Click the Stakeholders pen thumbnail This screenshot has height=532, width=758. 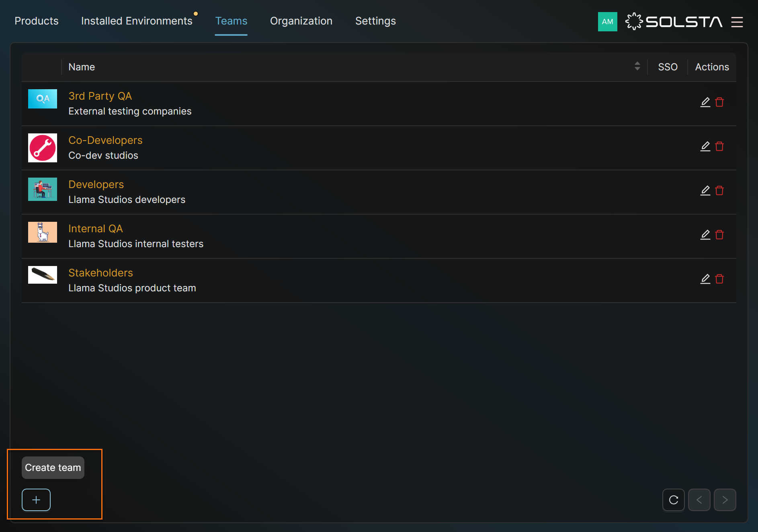(x=43, y=275)
